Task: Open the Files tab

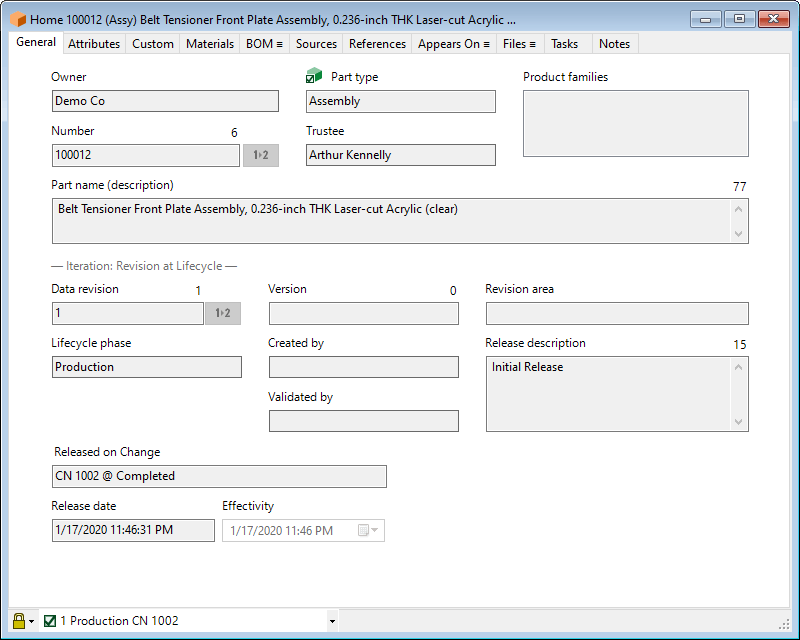Action: click(x=519, y=44)
